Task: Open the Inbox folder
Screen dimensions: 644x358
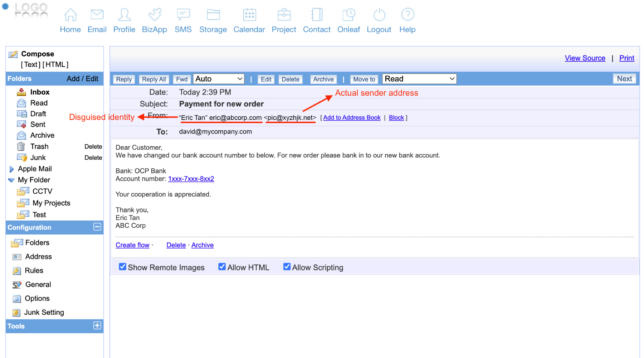Action: [40, 92]
